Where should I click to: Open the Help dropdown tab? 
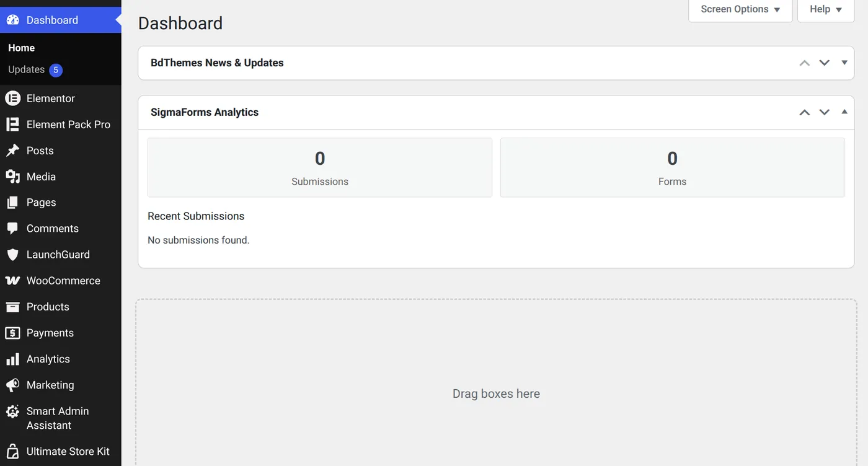[825, 9]
